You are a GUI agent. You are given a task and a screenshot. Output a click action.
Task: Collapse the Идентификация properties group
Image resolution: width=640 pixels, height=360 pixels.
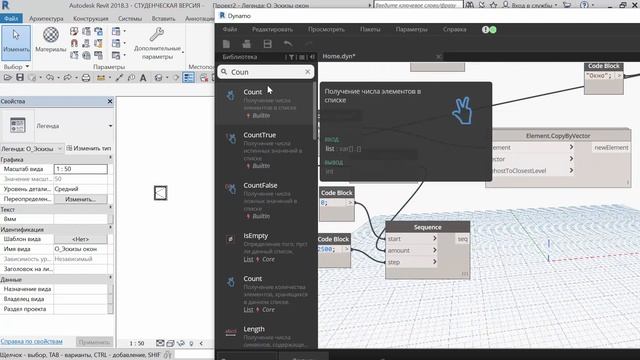pyautogui.click(x=110, y=229)
